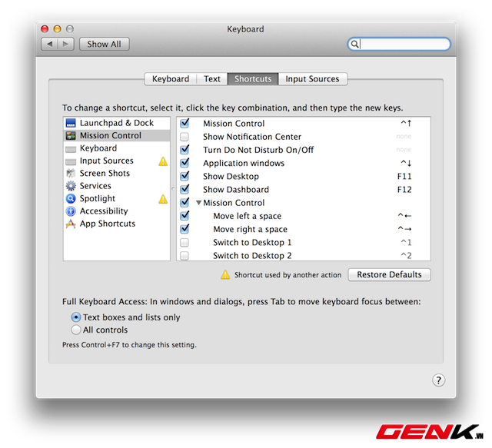This screenshot has width=492, height=448.
Task: Click 'none' shortcut for Show Notification Center
Action: click(x=404, y=137)
